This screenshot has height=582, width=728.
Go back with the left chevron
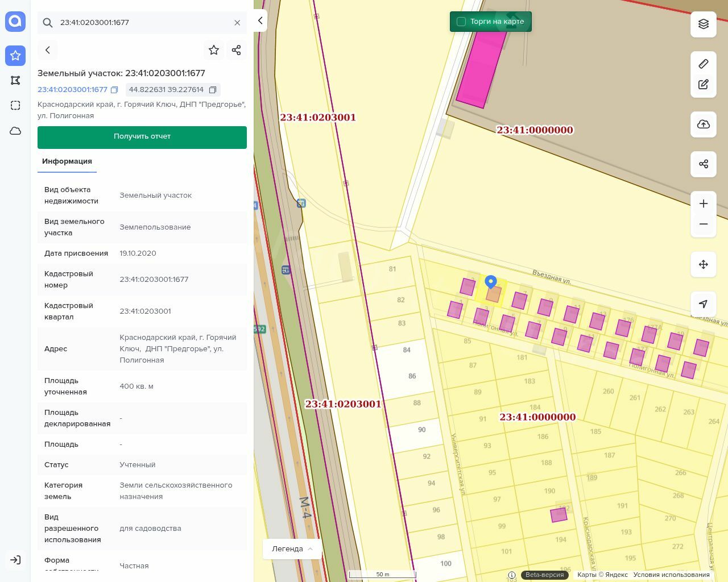(48, 50)
